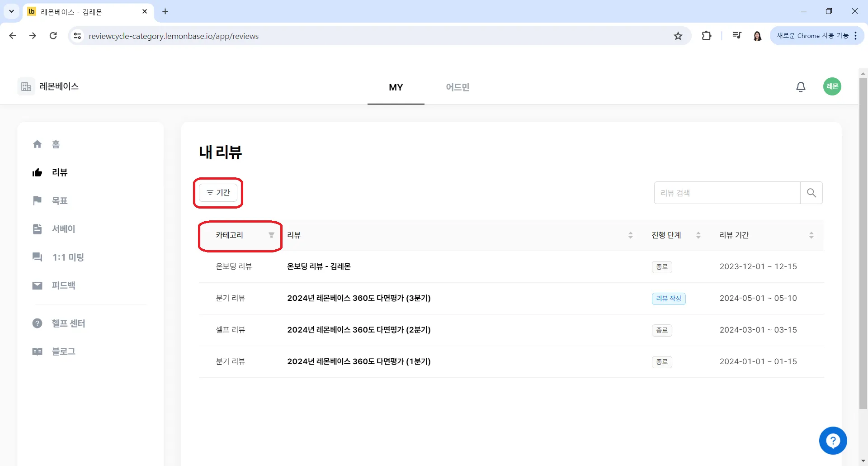Go back to the previous page

pyautogui.click(x=13, y=36)
